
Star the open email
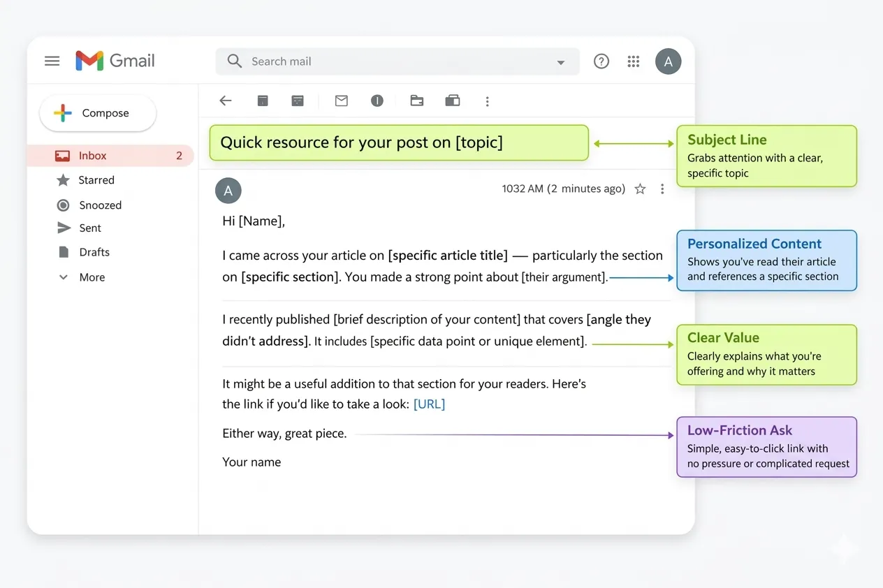pos(640,189)
